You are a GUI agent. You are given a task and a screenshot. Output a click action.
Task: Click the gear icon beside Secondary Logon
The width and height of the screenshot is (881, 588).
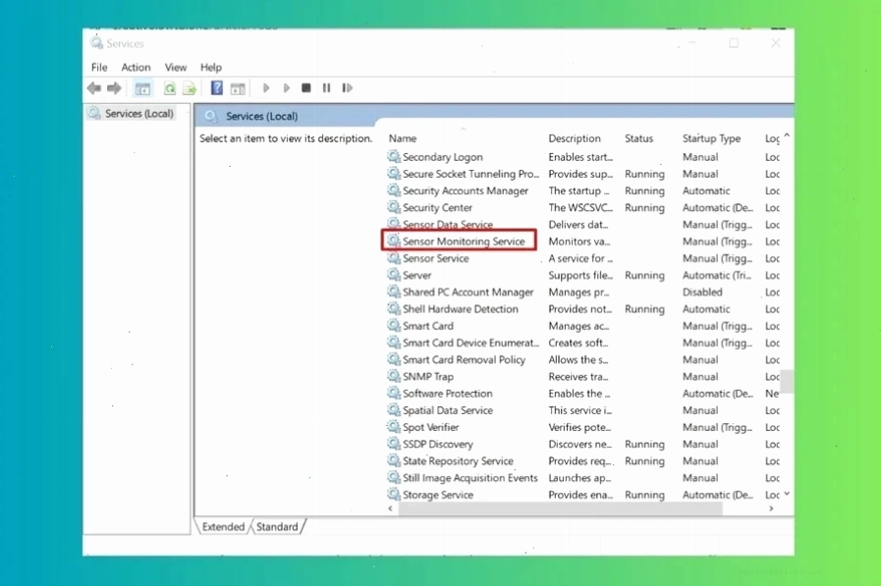394,157
